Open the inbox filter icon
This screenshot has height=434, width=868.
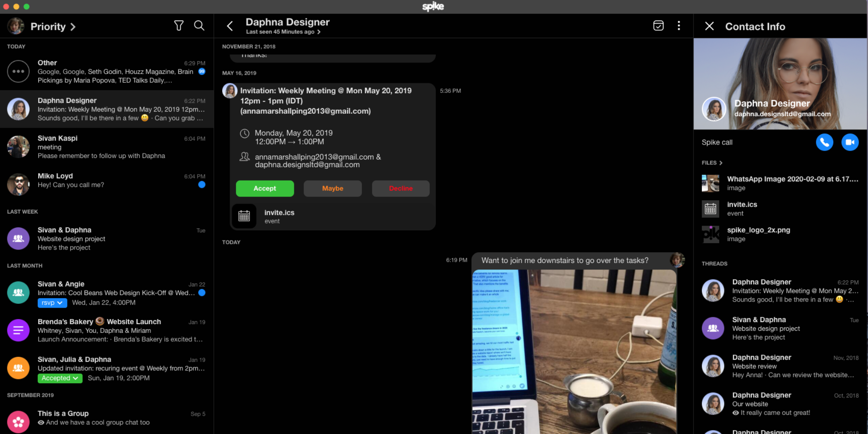[178, 26]
